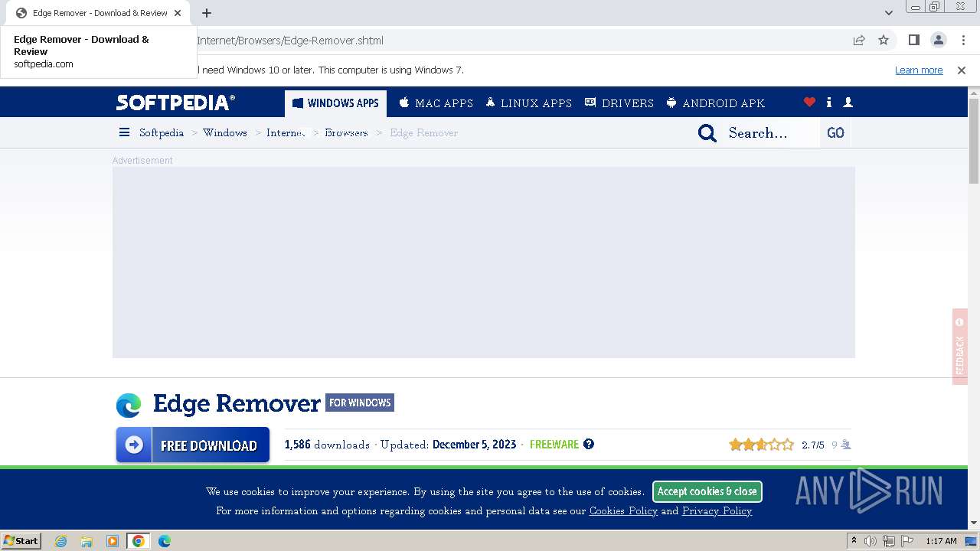Open File Explorer from the taskbar

(x=87, y=541)
